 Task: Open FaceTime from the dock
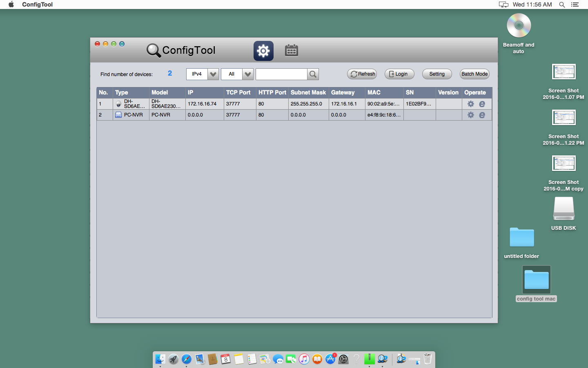coord(291,359)
